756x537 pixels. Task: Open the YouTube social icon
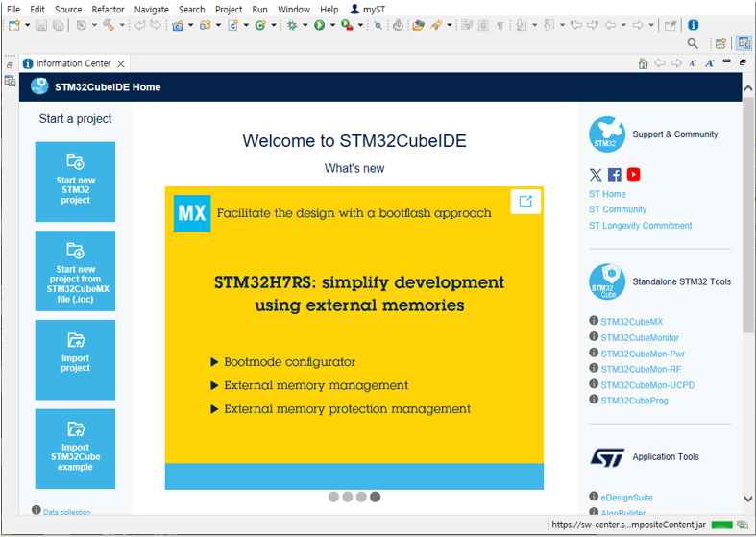pos(634,175)
